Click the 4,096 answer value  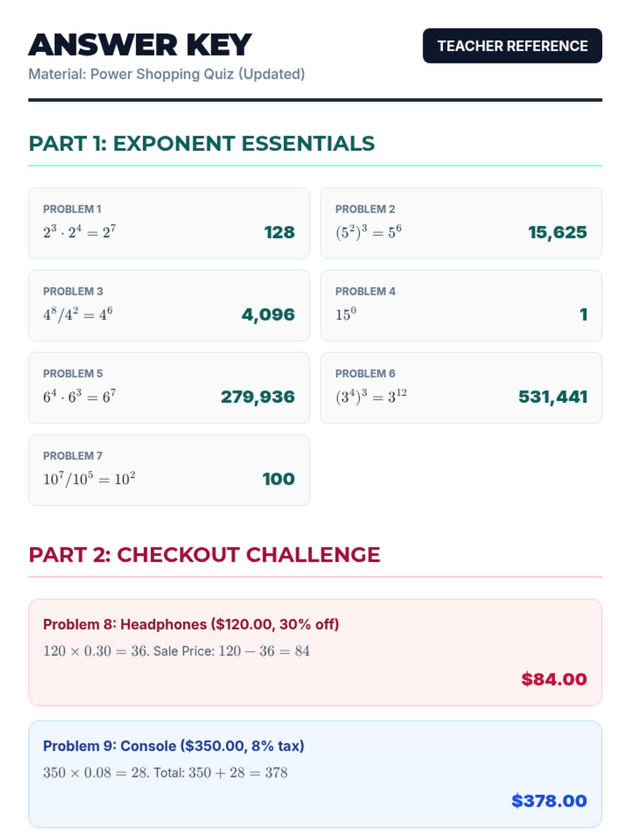click(268, 314)
